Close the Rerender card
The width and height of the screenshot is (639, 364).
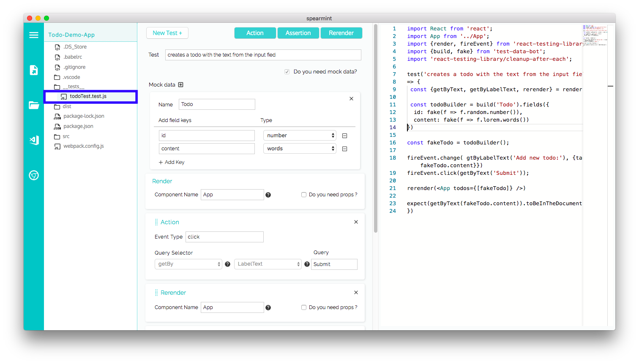coord(356,292)
